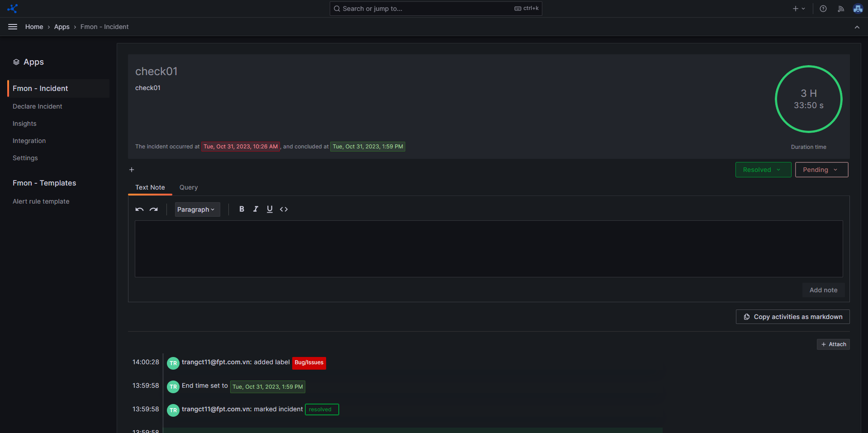Open the hamburger navigation menu
868x433 pixels.
13,27
